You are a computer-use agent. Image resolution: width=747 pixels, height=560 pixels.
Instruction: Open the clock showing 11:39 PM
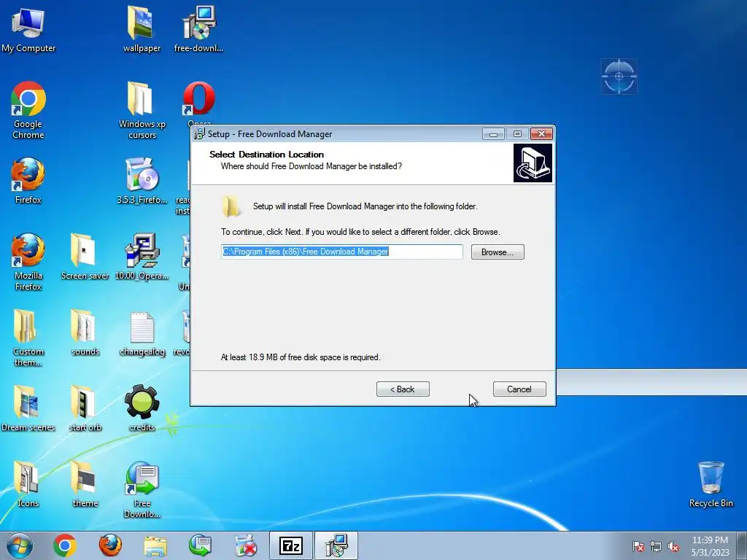pos(710,546)
